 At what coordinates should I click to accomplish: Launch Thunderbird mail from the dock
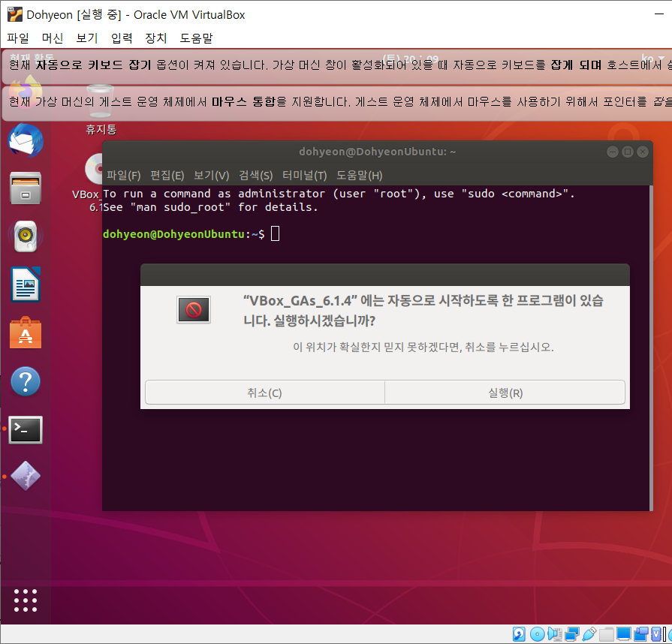tap(26, 140)
